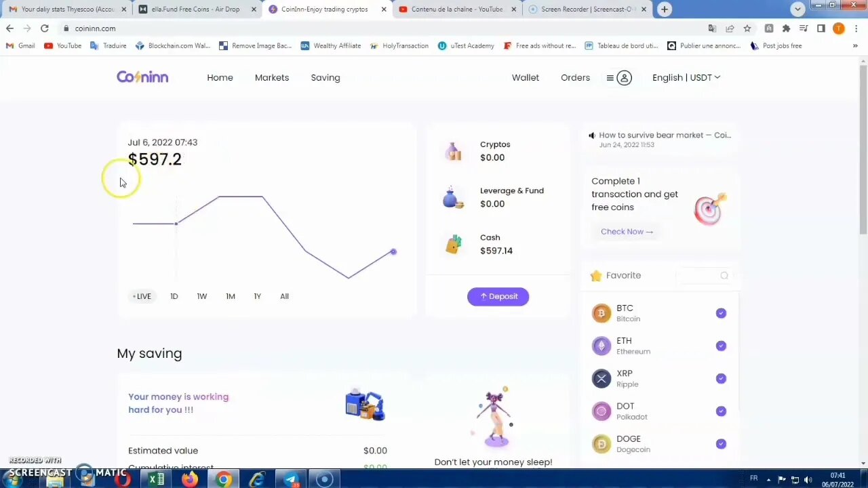Select the All chart range
Viewport: 868px width, 488px height.
coord(284,296)
